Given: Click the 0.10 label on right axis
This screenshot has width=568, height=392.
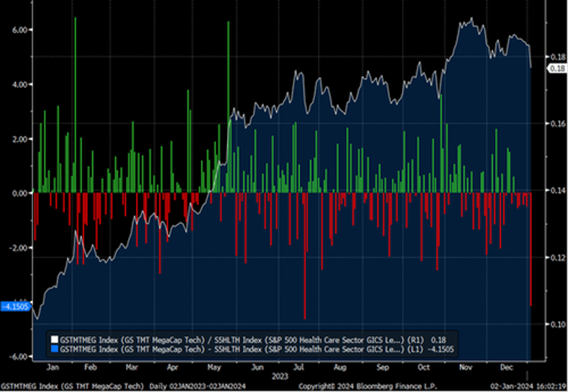Looking at the screenshot, I should click(x=558, y=324).
